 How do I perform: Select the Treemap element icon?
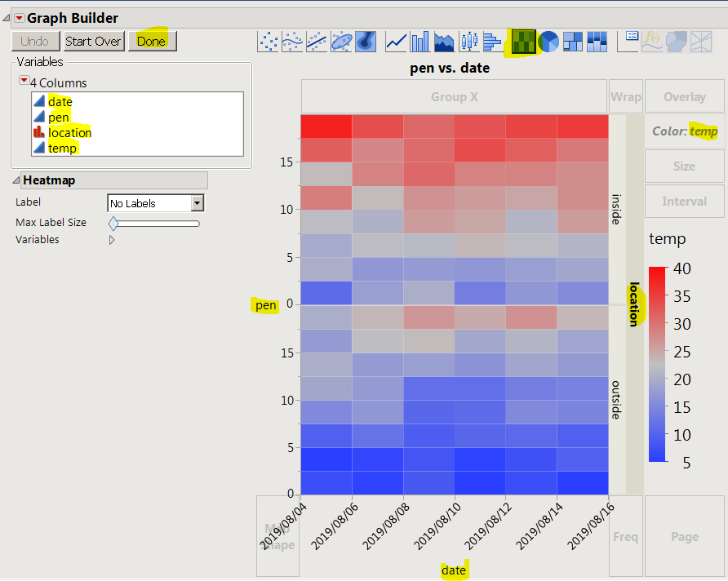click(x=573, y=42)
